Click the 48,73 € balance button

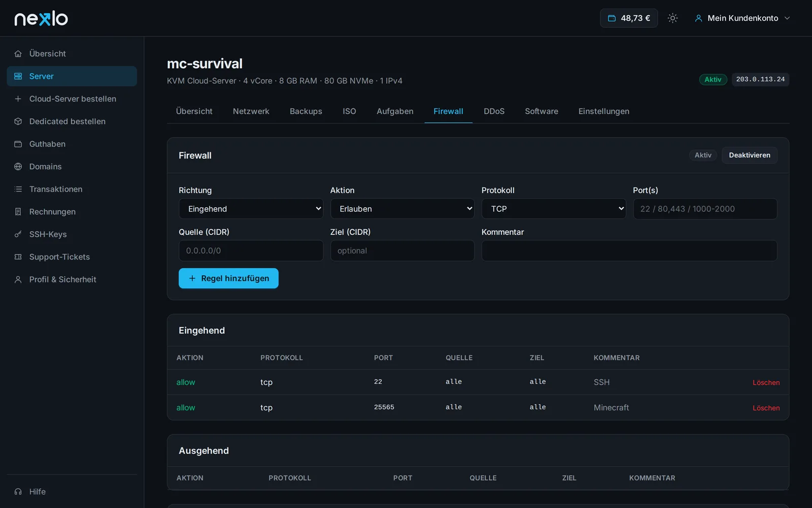pyautogui.click(x=629, y=18)
